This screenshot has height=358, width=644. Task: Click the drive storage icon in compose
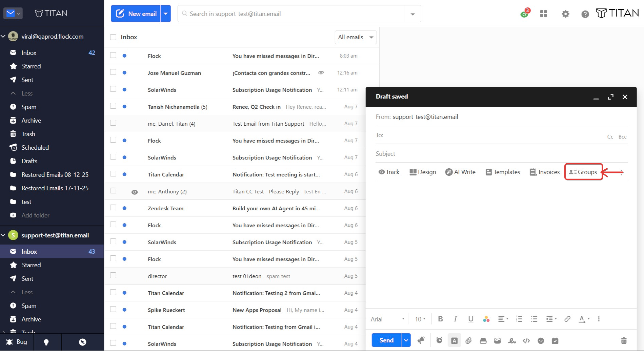point(483,340)
